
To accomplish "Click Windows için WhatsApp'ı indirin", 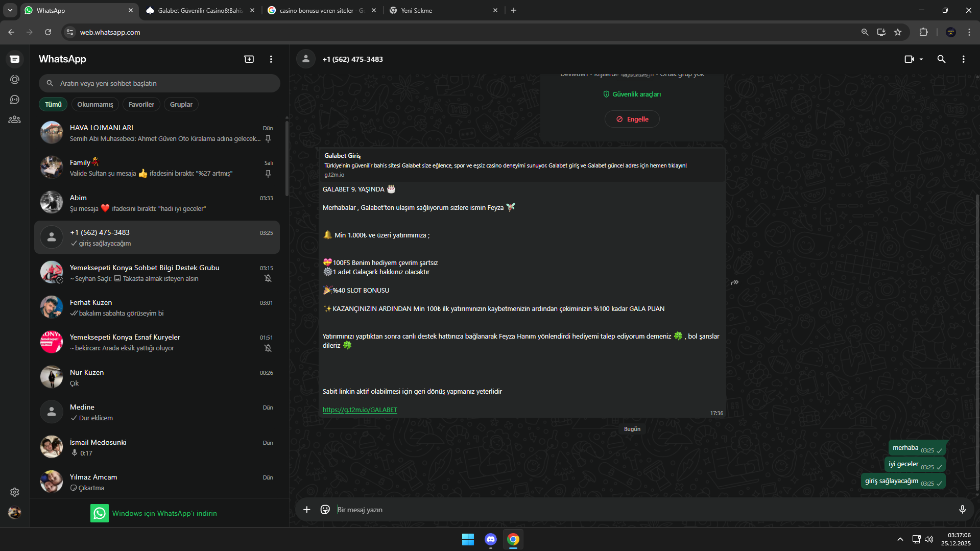I will point(154,513).
